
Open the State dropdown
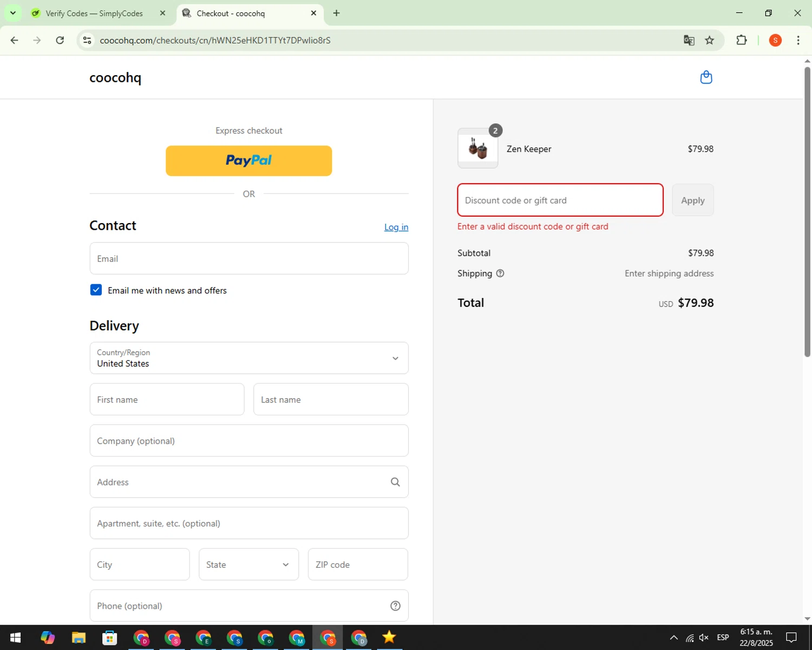248,564
